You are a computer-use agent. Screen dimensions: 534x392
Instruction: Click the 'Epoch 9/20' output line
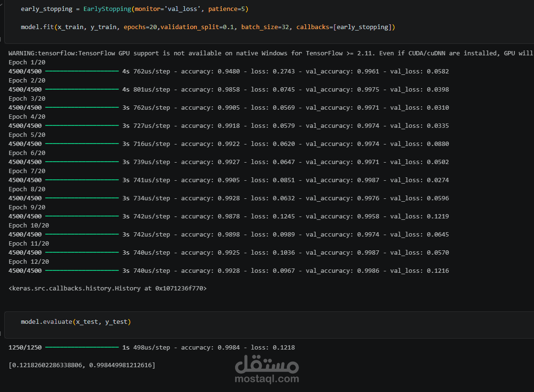pos(27,207)
